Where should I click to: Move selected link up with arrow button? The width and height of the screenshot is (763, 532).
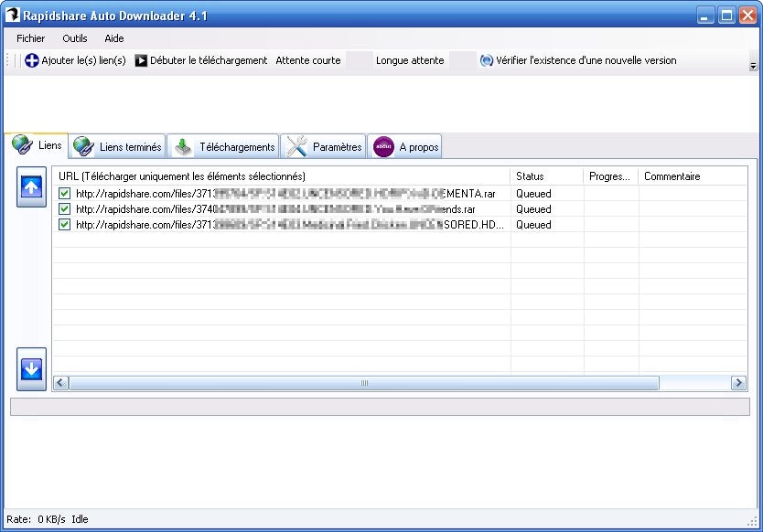click(x=32, y=186)
